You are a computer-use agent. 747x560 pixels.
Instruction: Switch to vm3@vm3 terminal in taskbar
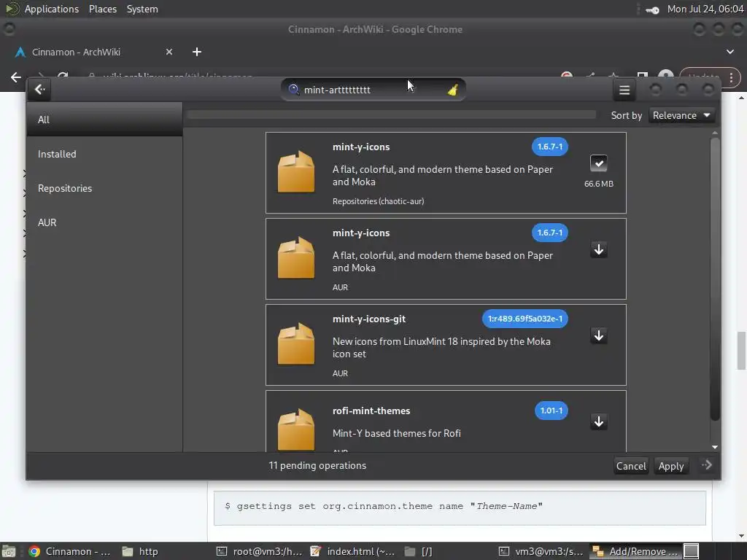point(541,551)
